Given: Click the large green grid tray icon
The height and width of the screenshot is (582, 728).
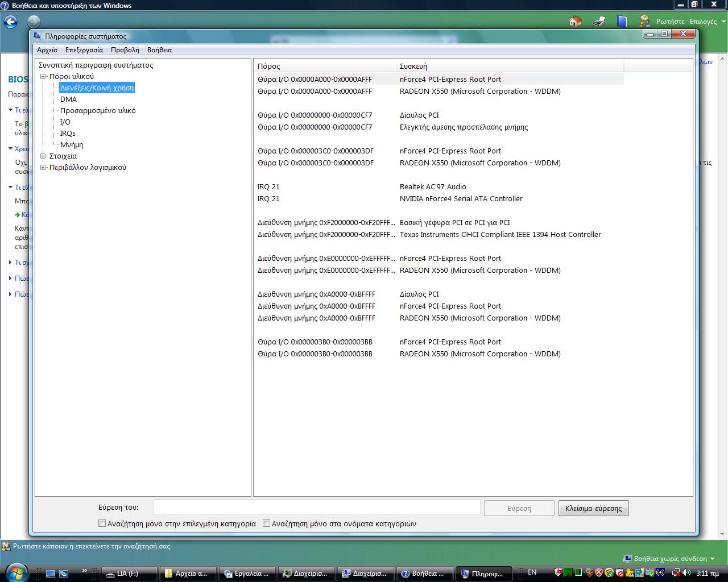Looking at the screenshot, I should click(x=568, y=572).
